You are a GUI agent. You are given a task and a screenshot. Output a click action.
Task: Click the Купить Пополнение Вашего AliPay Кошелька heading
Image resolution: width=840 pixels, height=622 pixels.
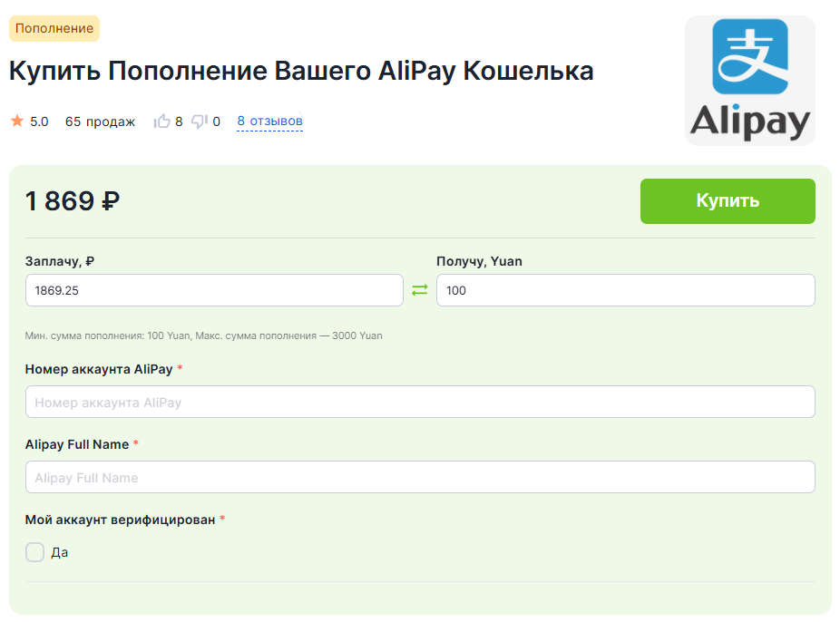click(301, 71)
